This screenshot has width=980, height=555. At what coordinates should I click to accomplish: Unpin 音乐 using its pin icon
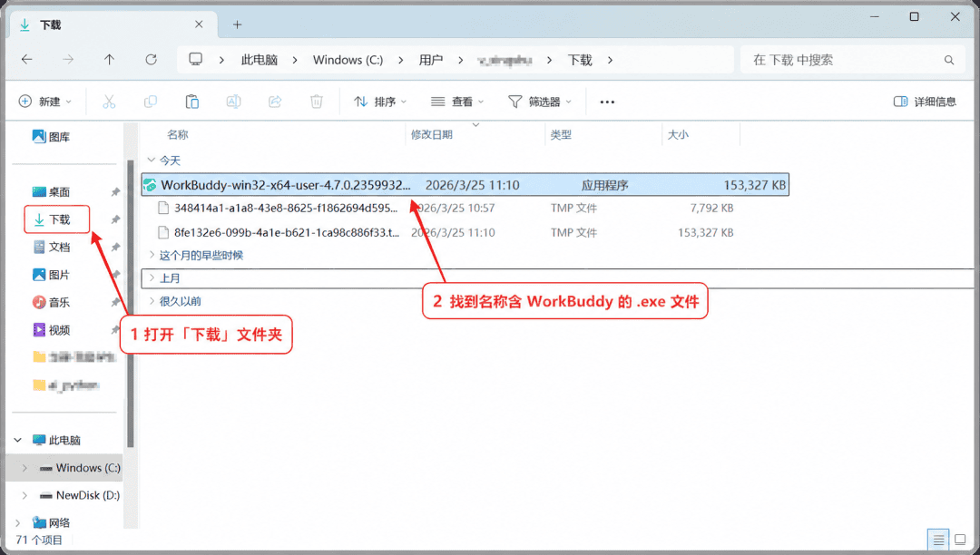115,302
